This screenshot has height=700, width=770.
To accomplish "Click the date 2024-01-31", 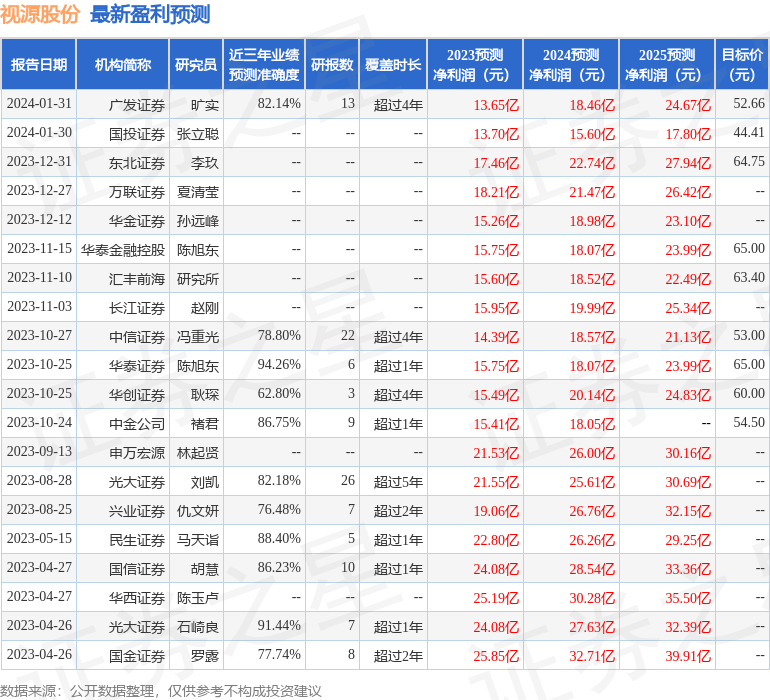I will tap(39, 104).
